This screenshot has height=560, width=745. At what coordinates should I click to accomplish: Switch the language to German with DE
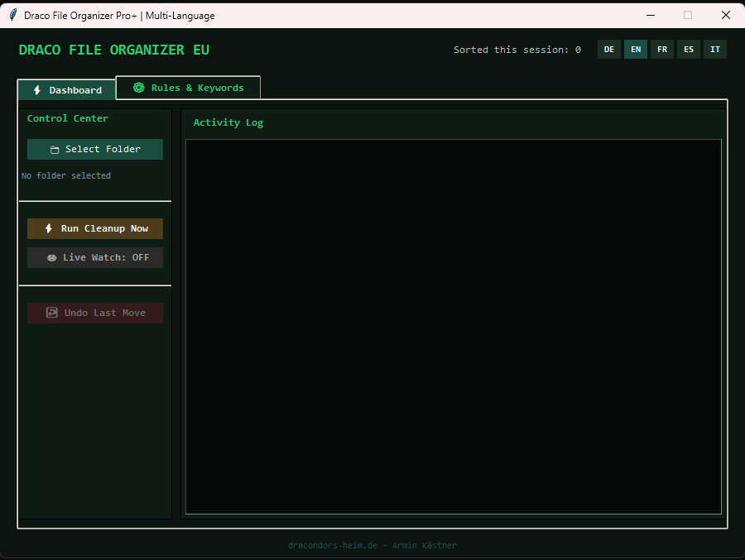pos(609,50)
